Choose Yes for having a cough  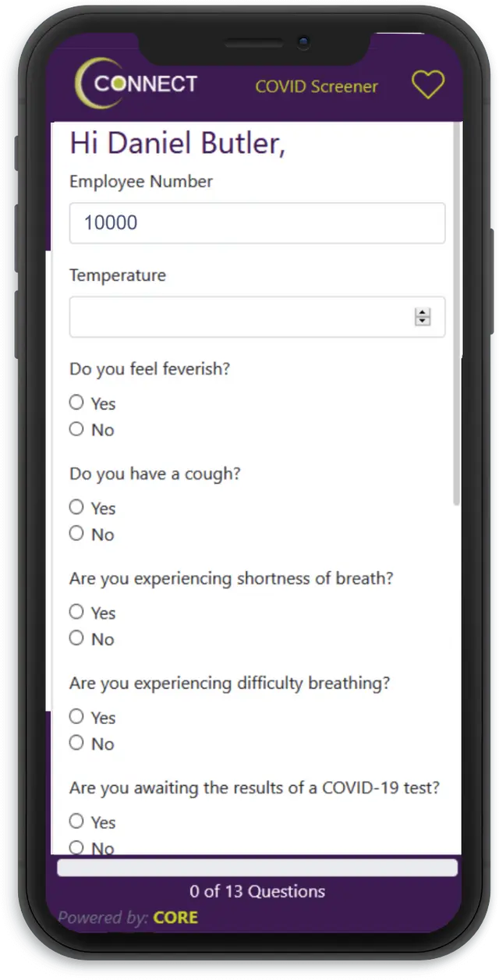pos(76,507)
